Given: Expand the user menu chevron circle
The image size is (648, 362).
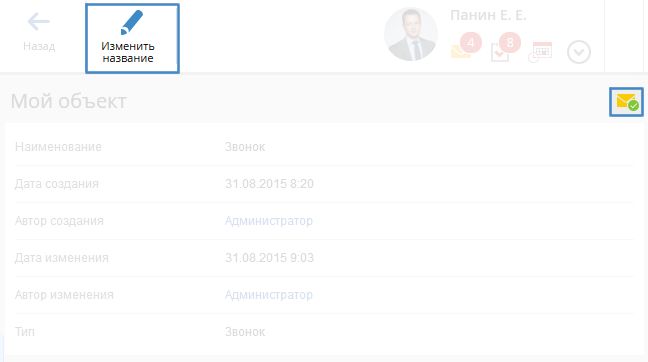Looking at the screenshot, I should (579, 52).
